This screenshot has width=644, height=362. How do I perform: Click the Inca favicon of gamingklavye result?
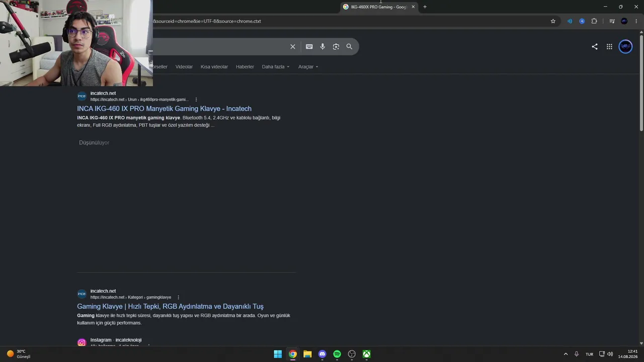point(82,294)
